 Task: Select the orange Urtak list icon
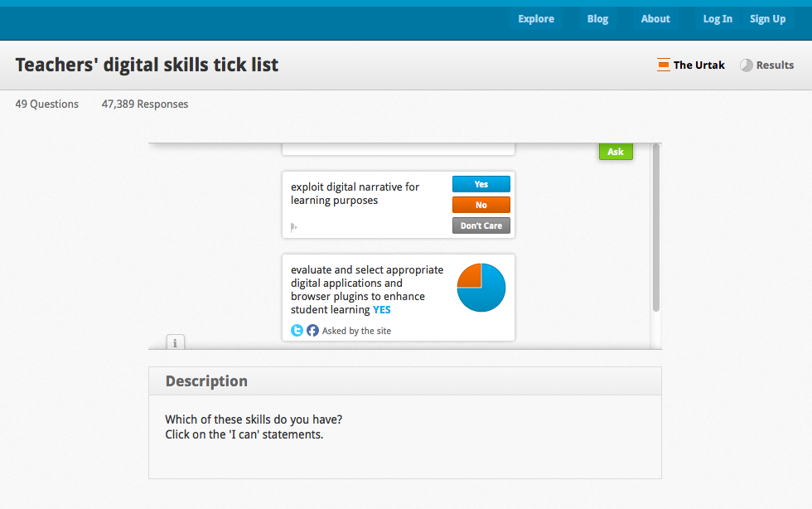tap(663, 64)
